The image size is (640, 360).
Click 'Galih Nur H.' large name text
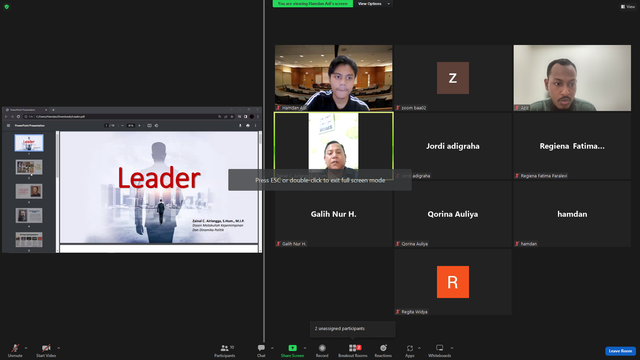click(x=333, y=214)
